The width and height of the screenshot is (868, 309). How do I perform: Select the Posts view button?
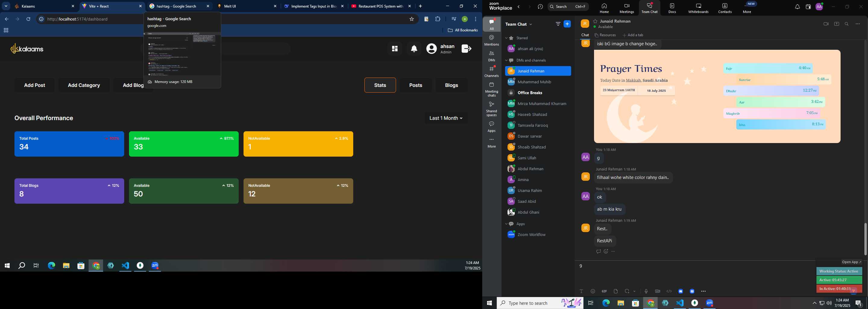(x=416, y=85)
